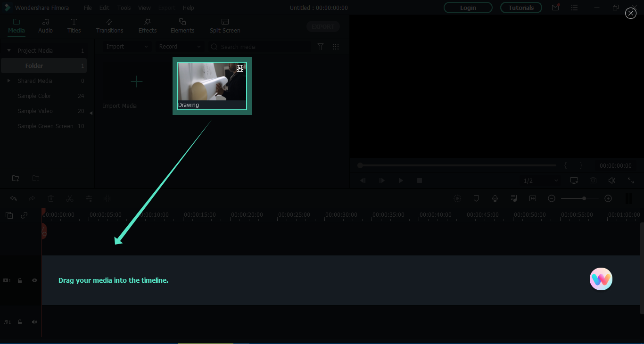Add a marker using the marker icon

click(x=476, y=198)
